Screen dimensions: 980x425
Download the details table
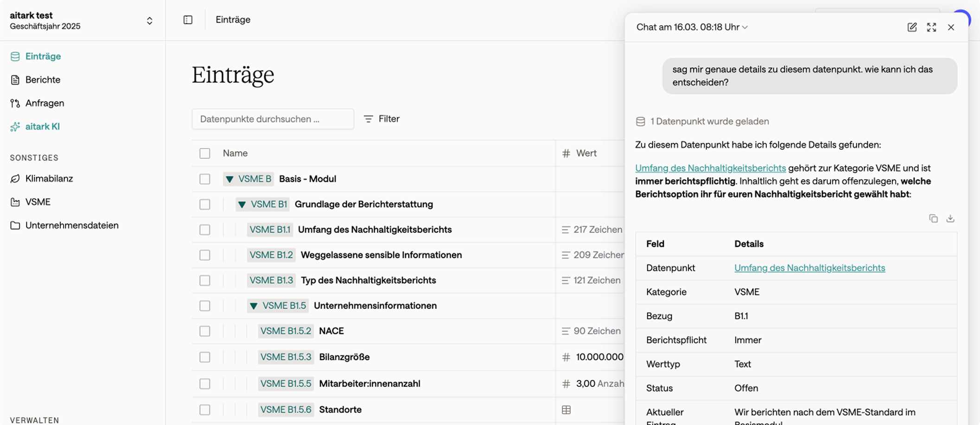point(950,218)
